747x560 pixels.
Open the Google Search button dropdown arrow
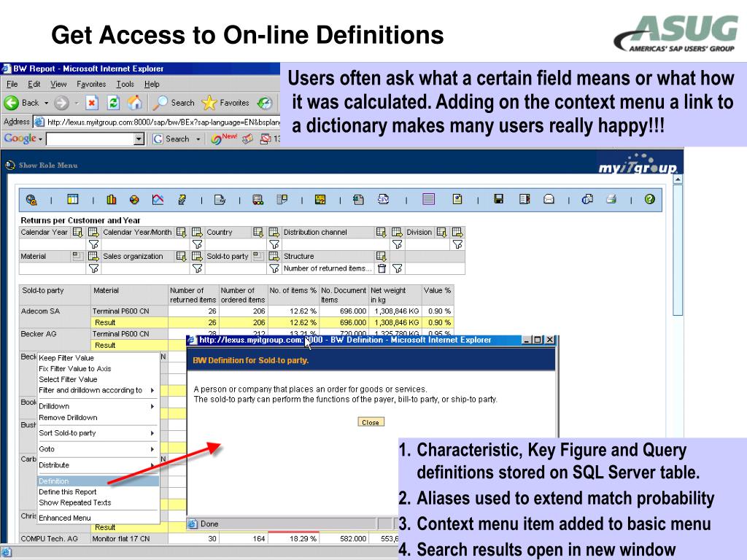(198, 139)
